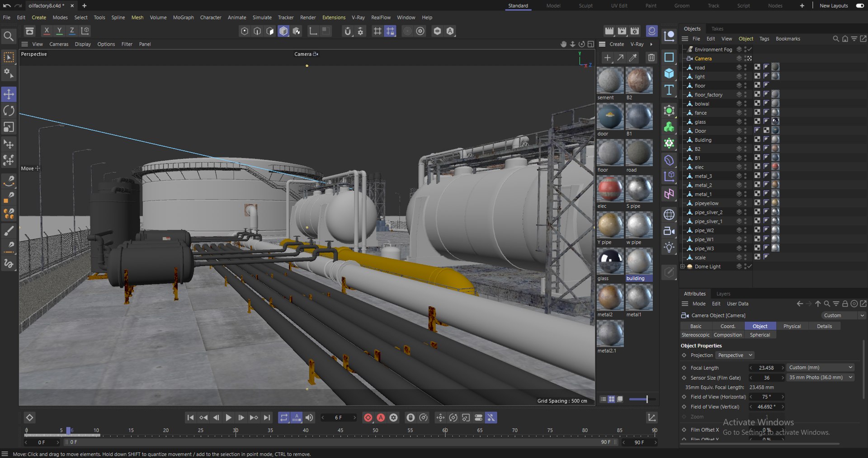868x458 pixels.
Task: Toggle Dome Light enable checkmark
Action: (x=750, y=266)
